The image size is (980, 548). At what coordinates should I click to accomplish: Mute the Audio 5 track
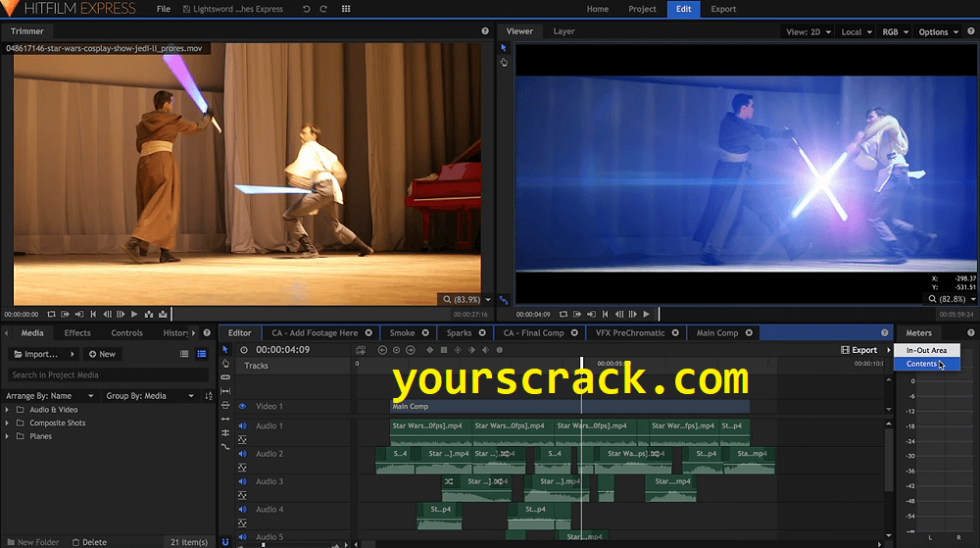point(242,537)
